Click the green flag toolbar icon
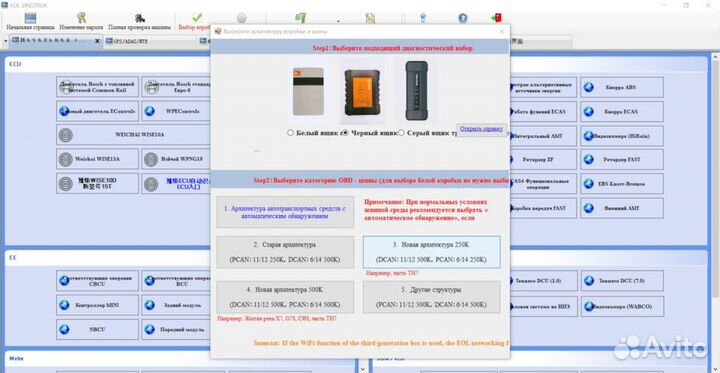Screen dimensions: 720x373 click(x=301, y=18)
